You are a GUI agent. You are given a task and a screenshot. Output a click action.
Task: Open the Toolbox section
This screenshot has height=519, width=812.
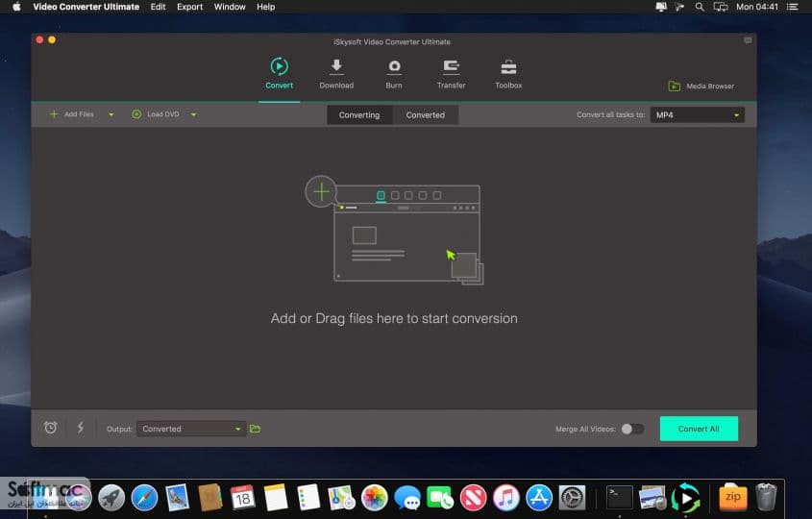tap(508, 74)
